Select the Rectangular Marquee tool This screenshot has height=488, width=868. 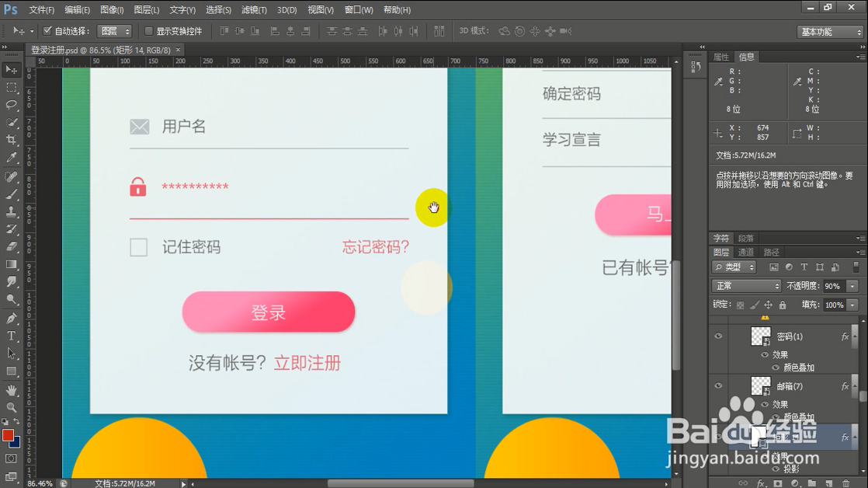pyautogui.click(x=11, y=88)
